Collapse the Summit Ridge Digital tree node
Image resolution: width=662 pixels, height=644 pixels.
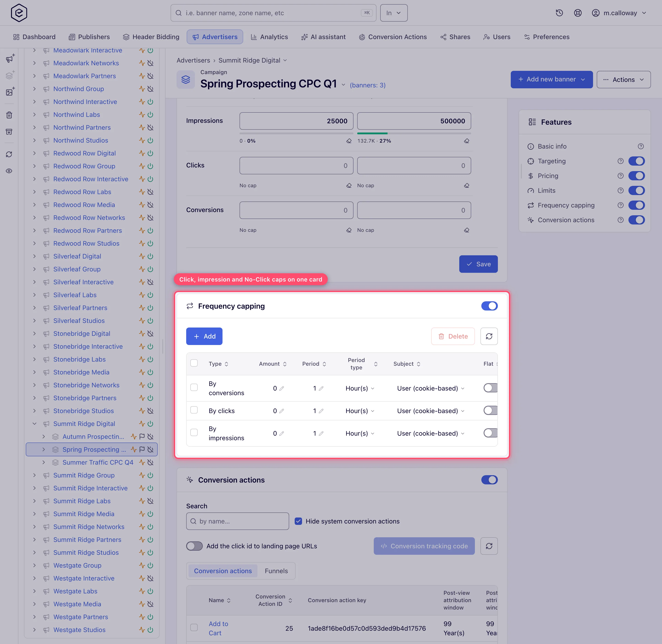coord(34,424)
